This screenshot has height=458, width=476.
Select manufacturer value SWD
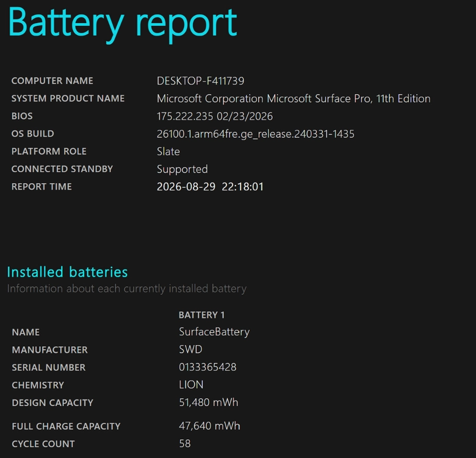coord(190,349)
